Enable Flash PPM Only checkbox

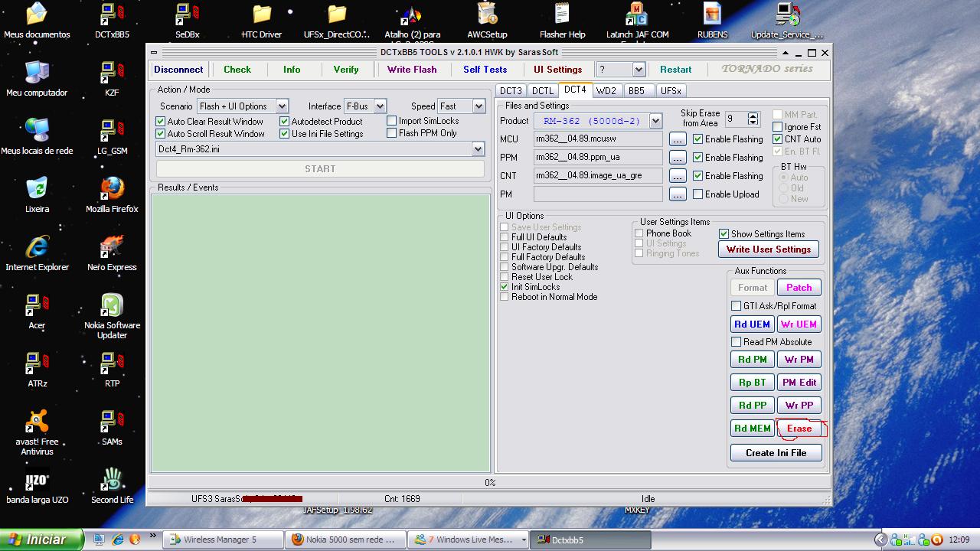pyautogui.click(x=391, y=133)
